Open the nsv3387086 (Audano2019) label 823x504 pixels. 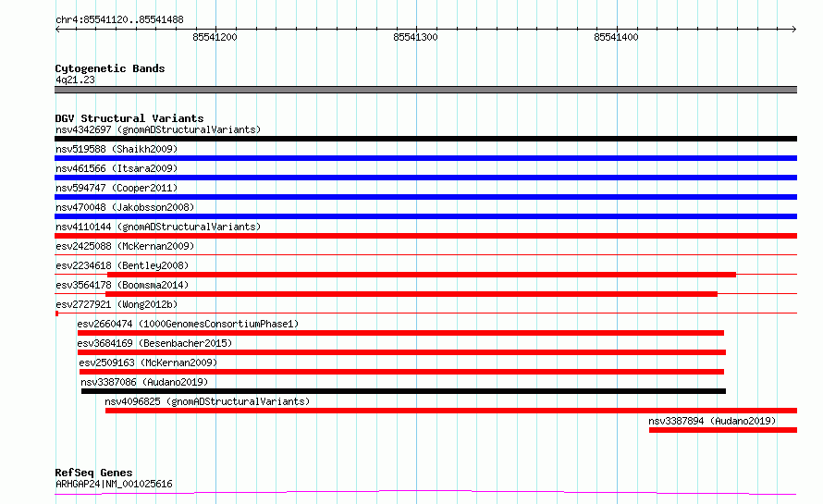click(144, 382)
